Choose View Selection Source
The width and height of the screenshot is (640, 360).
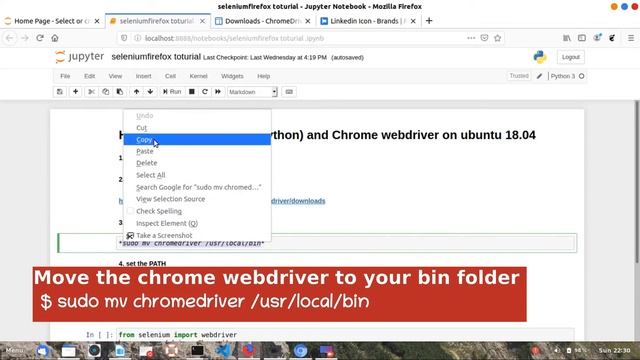[x=197, y=199]
